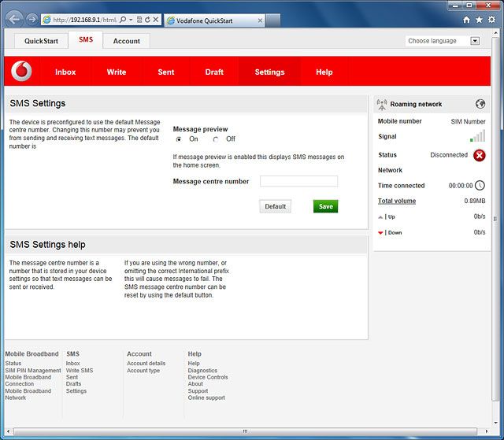This screenshot has width=504, height=440.
Task: Open the Write menu item
Action: [117, 72]
